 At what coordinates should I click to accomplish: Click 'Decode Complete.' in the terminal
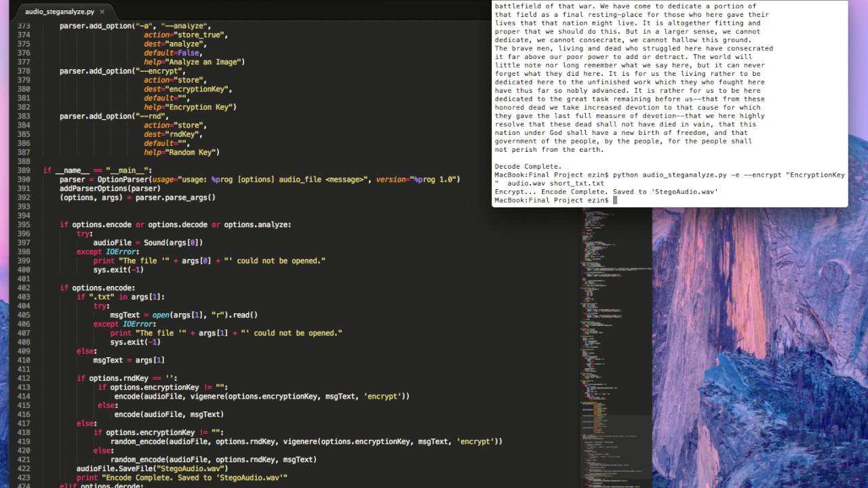click(528, 166)
